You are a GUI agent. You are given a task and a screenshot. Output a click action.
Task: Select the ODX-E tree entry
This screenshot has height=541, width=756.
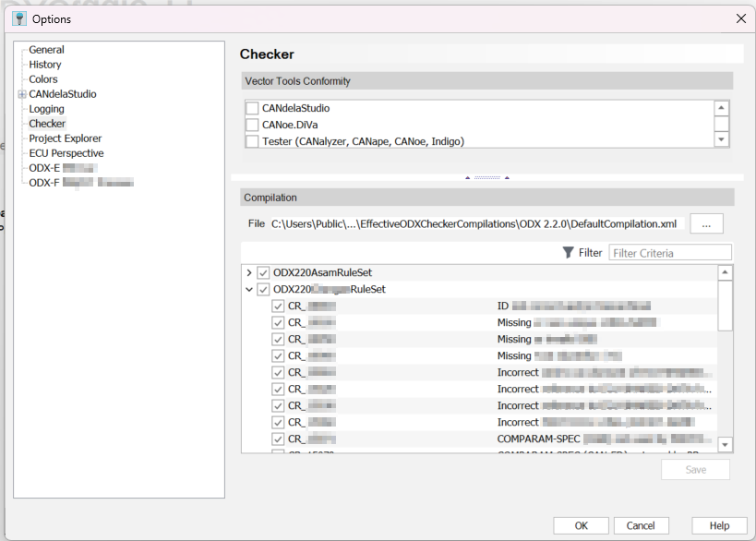click(63, 168)
